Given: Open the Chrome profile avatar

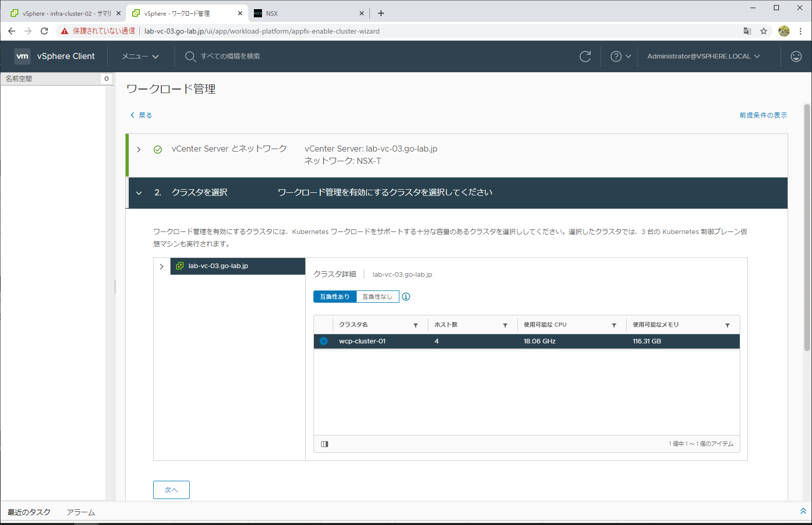Looking at the screenshot, I should tap(784, 31).
